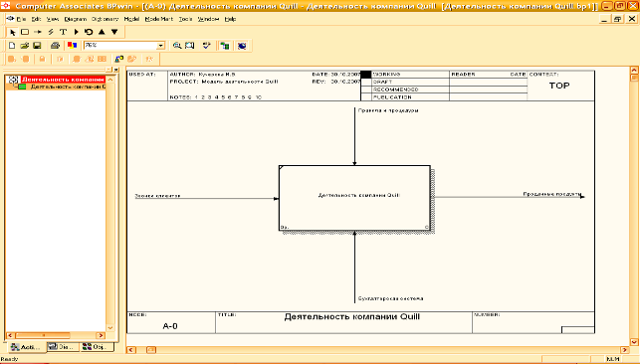The image size is (640, 364).
Task: Click the colored ModelMart toolbar icon
Action: click(119, 59)
